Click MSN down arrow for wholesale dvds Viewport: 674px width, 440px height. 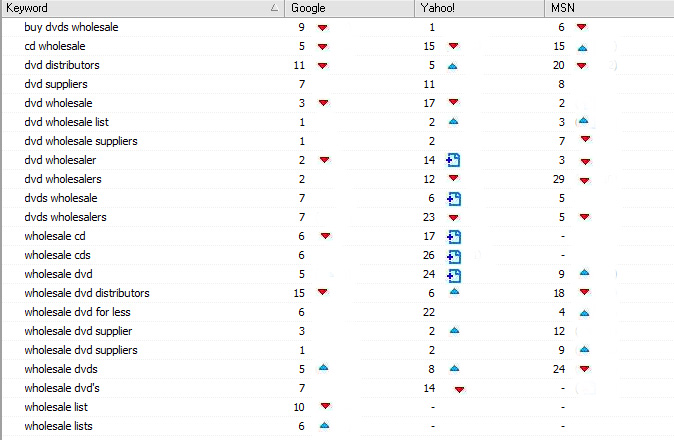click(584, 369)
